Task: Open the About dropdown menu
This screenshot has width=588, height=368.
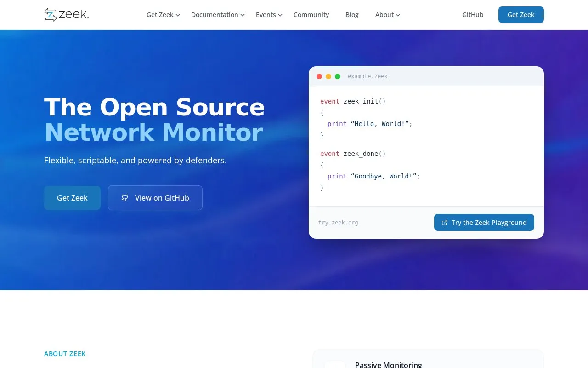Action: click(388, 15)
